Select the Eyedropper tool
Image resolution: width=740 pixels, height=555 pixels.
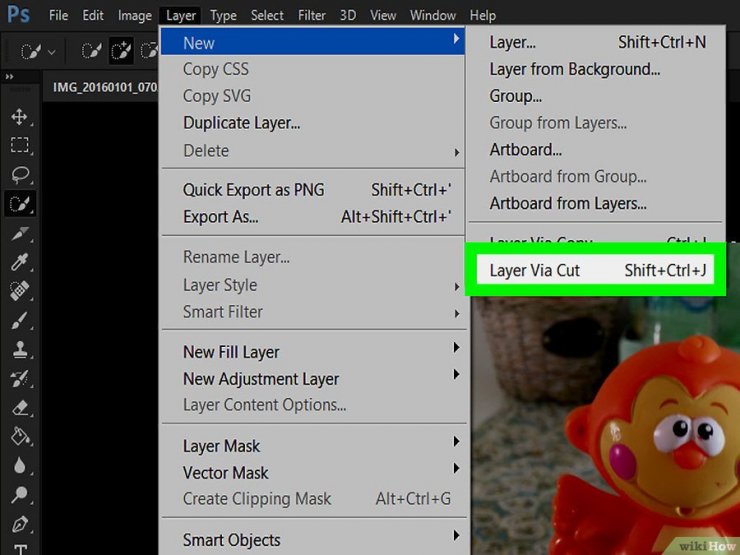19,262
